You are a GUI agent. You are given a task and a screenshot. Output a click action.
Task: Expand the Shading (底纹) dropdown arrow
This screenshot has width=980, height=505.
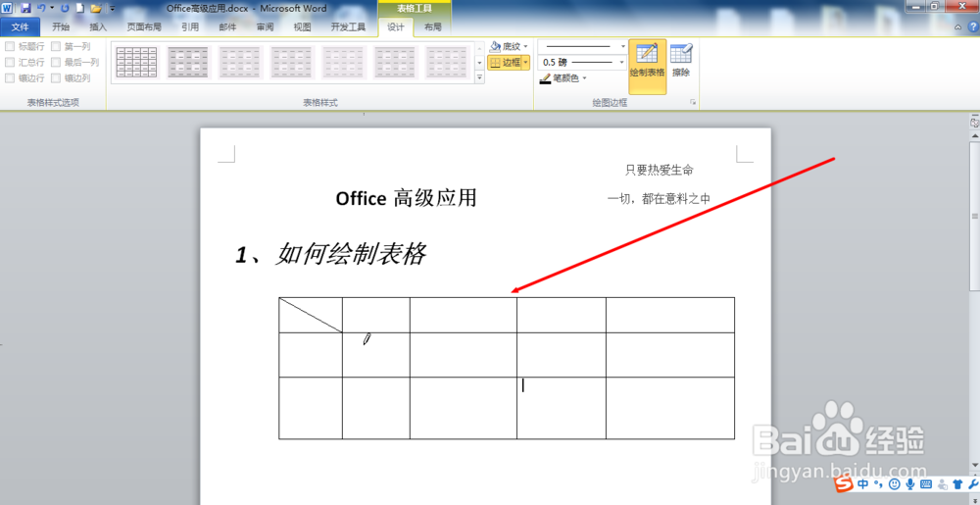(525, 46)
